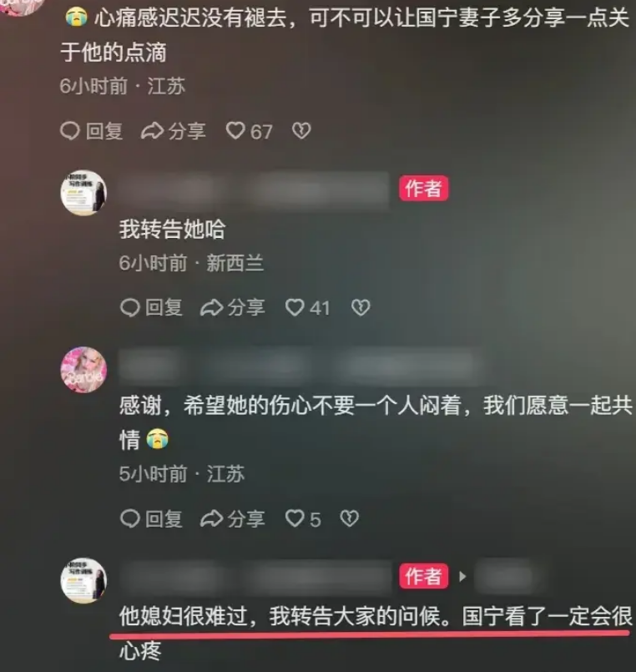The image size is (636, 672).
Task: Like the comment with 5 likes
Action: pos(303,518)
